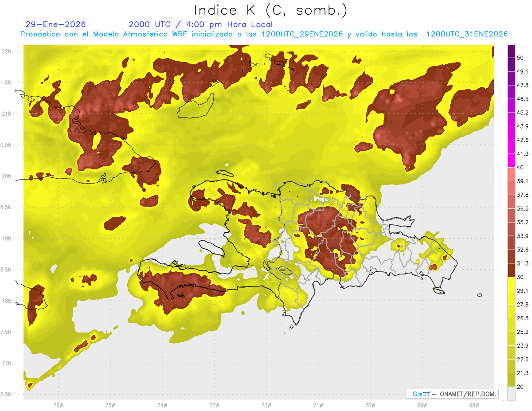532x411 pixels.
Task: Click the "70W" longitude label
Action: click(x=370, y=405)
